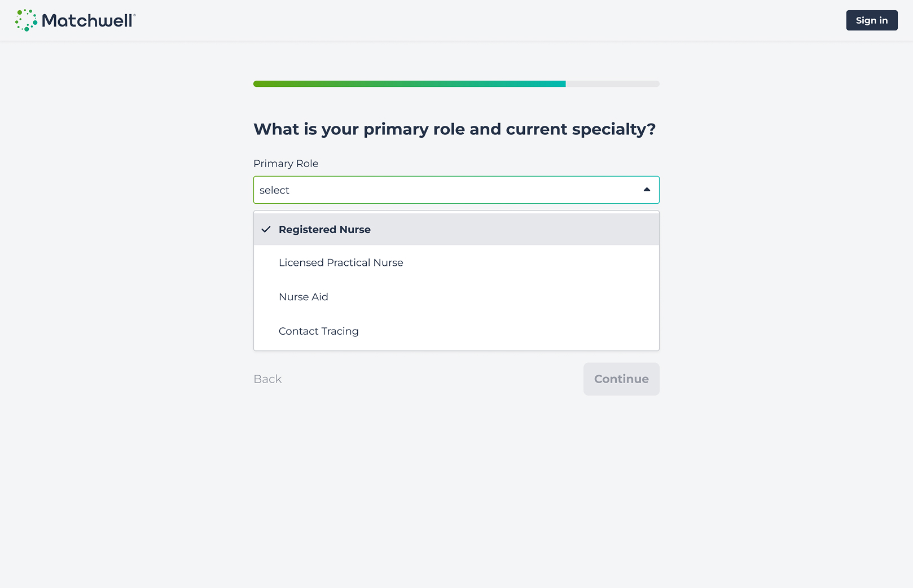Image resolution: width=913 pixels, height=588 pixels.
Task: Click the Matchwell wordmark text
Action: point(88,21)
